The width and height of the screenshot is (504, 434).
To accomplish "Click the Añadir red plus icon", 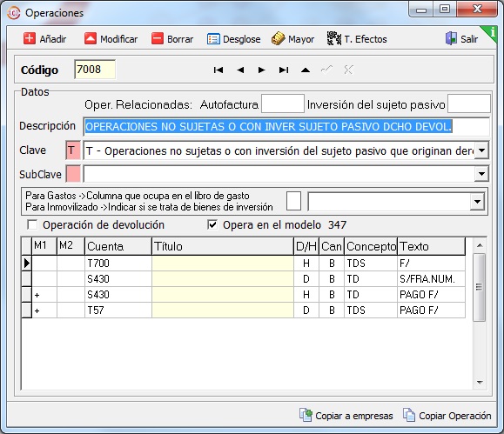I will coord(30,39).
